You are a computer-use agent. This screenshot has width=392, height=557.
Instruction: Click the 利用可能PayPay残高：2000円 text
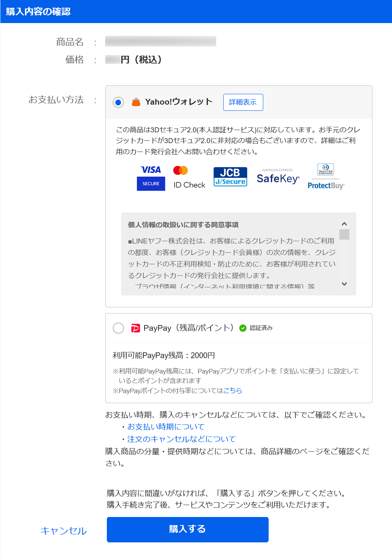[164, 355]
